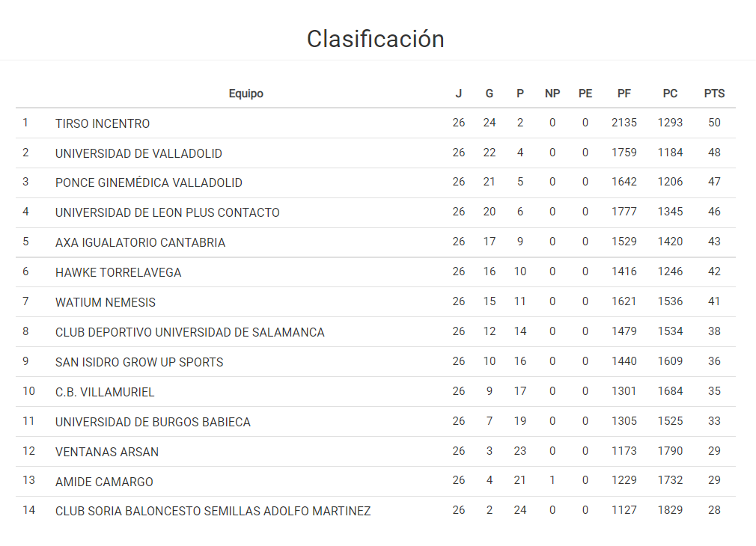The width and height of the screenshot is (756, 546).
Task: Open CLUB SORIA BALONCESTO SEMILLAS ADOLFO MARTINEZ
Action: pyautogui.click(x=213, y=512)
